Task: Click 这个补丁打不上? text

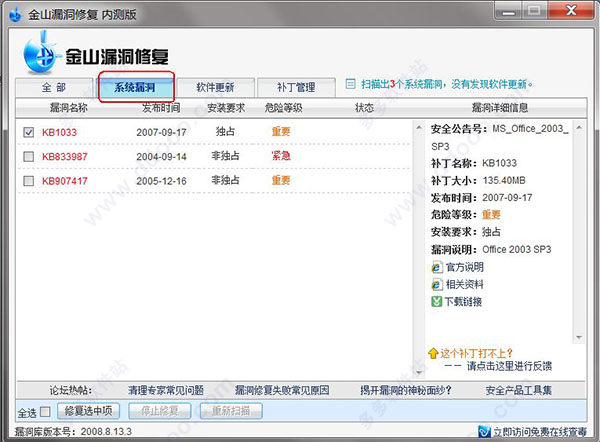Action: click(x=476, y=353)
